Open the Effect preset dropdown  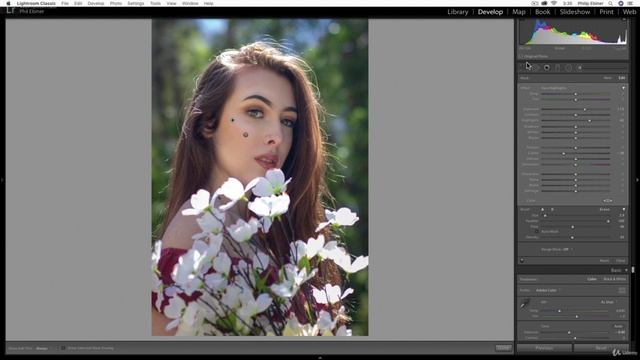(x=554, y=88)
